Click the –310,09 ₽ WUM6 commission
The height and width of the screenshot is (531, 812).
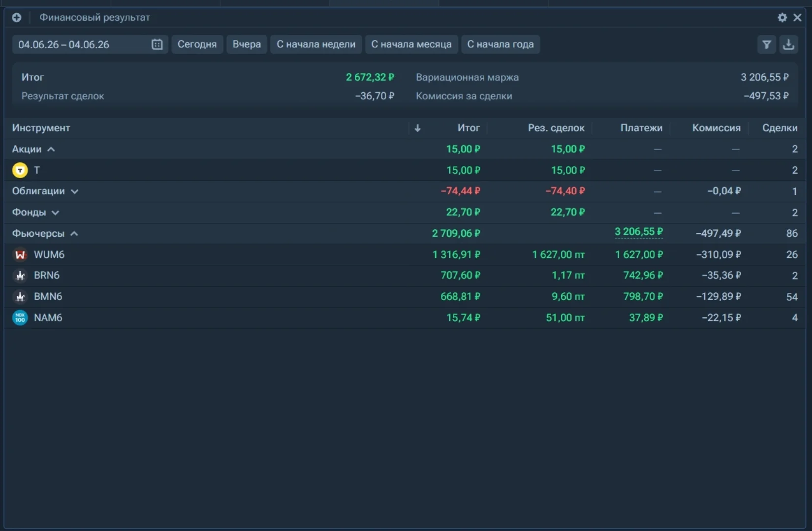pos(718,254)
